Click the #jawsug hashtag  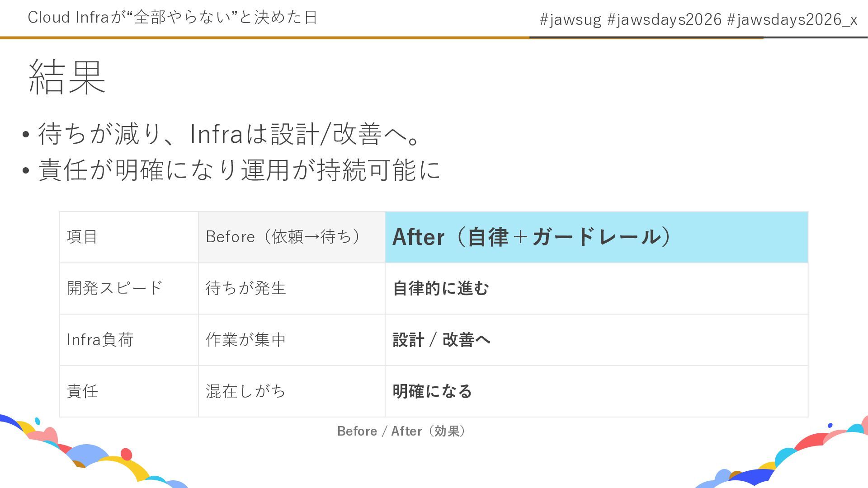pyautogui.click(x=570, y=19)
